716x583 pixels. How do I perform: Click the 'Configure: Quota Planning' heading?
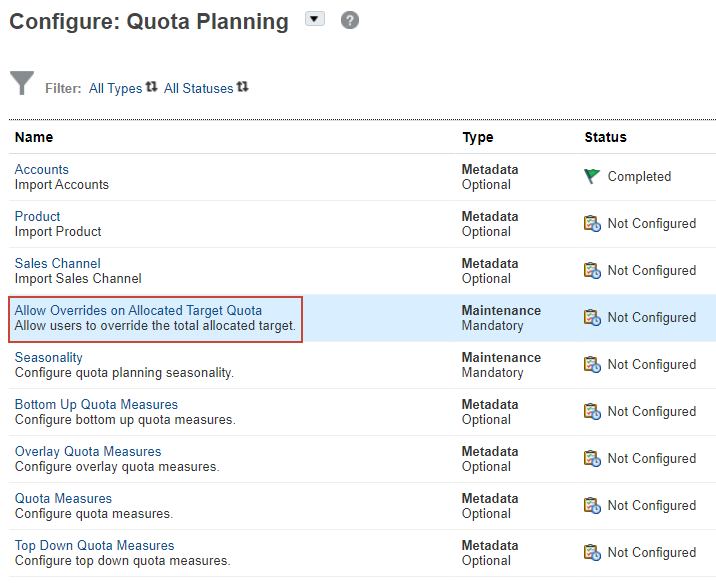149,21
